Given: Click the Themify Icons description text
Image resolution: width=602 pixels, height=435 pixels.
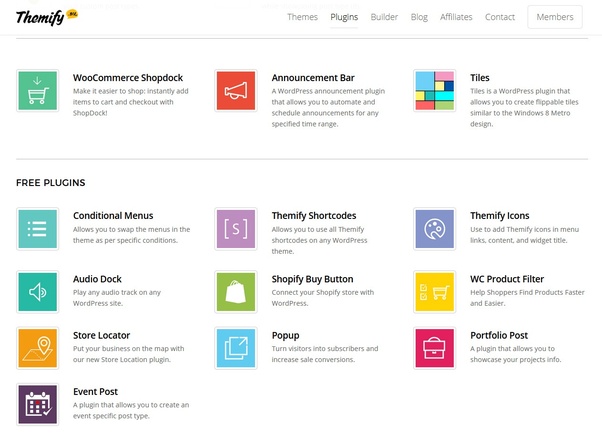Looking at the screenshot, I should (524, 235).
